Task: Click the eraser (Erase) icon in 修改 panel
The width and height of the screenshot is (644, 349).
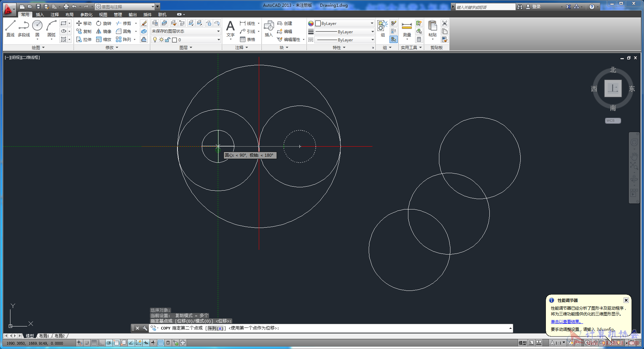Action: (144, 23)
